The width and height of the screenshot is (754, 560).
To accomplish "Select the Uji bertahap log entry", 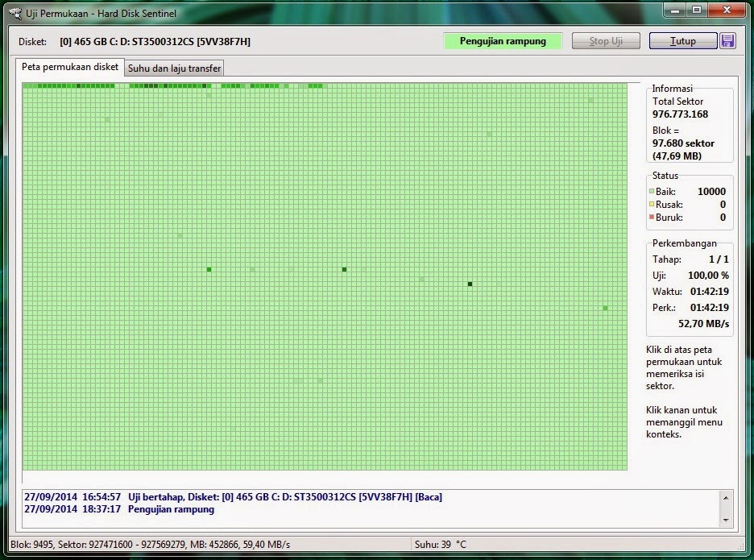I will click(x=234, y=497).
